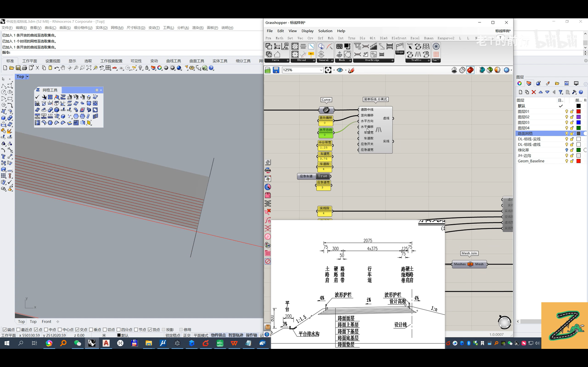Open the Top viewport title dropdown arrow

(28, 77)
